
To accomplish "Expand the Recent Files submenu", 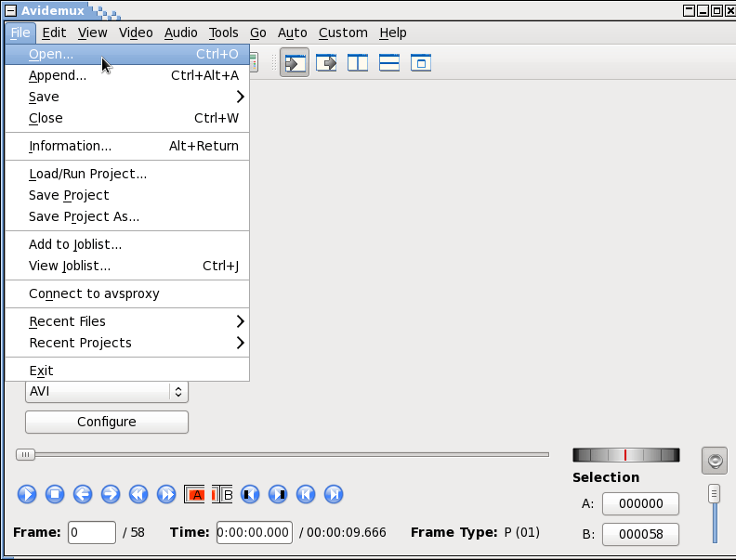I will (x=127, y=321).
